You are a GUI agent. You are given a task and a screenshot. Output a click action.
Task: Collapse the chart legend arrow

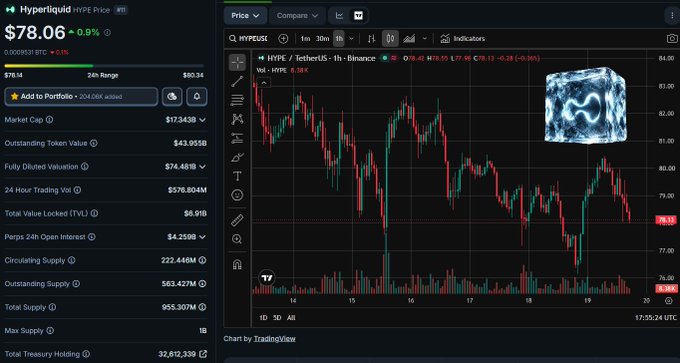click(264, 82)
